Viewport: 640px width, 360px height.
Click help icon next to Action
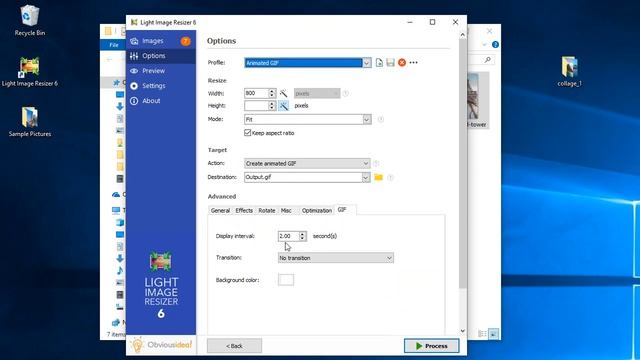coord(376,163)
